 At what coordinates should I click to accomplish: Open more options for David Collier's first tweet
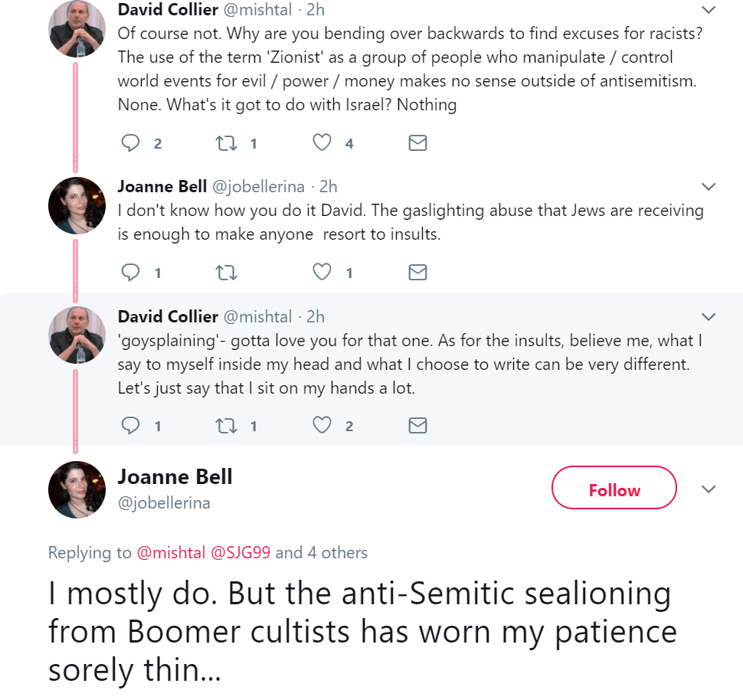[x=709, y=10]
